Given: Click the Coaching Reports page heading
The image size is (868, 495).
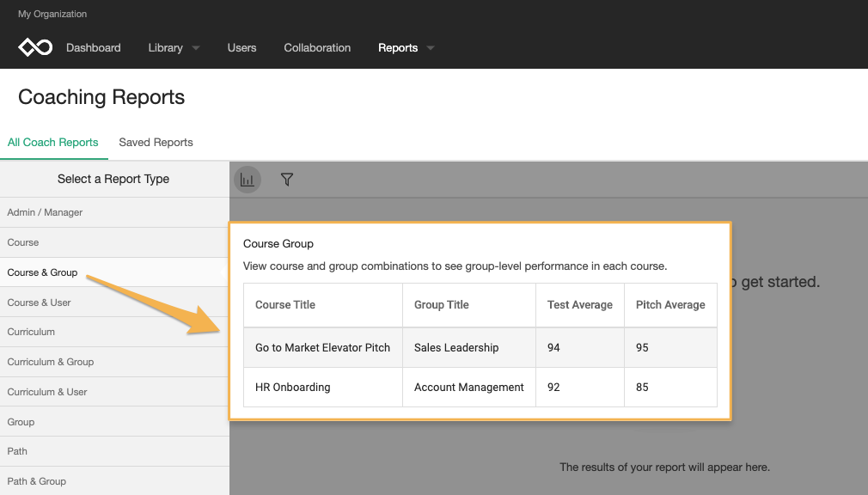Looking at the screenshot, I should (x=101, y=97).
